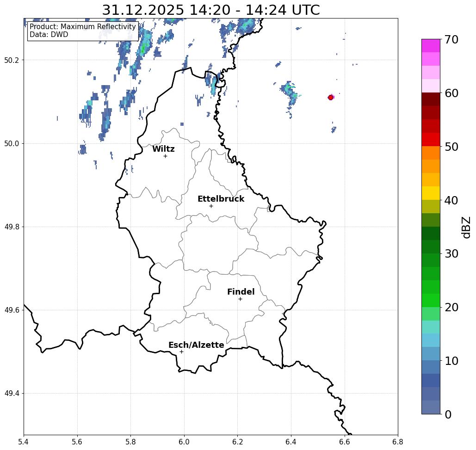
Task: Click longitude tick label '5.4'
Action: pos(24,442)
